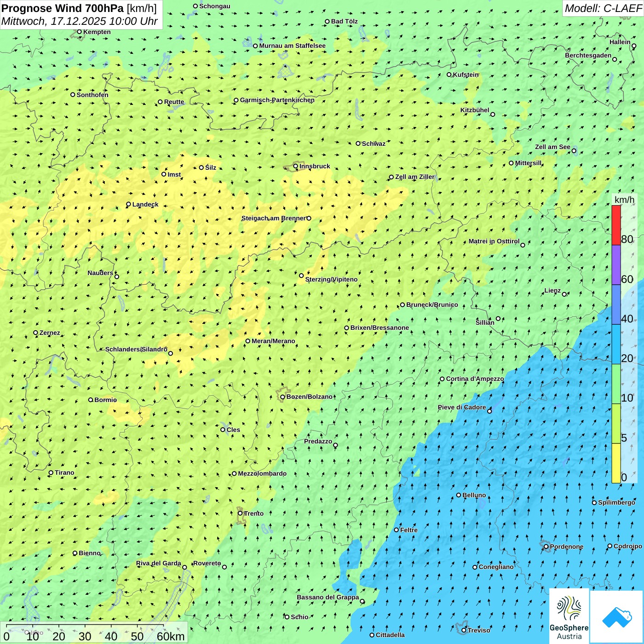Click the GeoSphere Austria logo

569,617
